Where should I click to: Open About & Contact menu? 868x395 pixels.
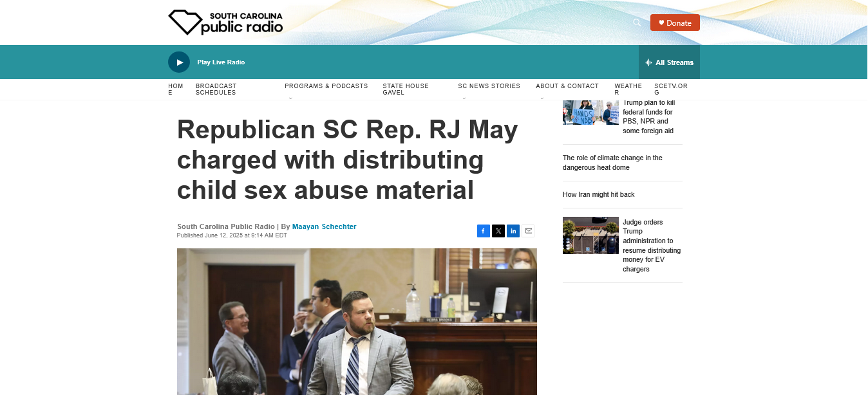[567, 86]
